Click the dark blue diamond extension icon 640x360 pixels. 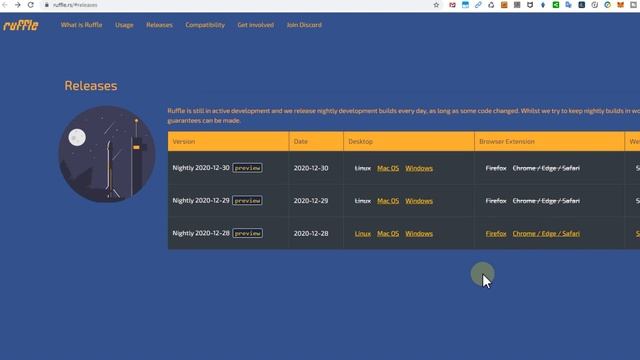pos(543,5)
